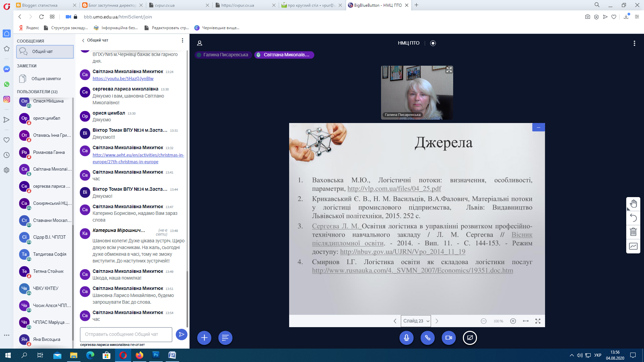Zoom in on the presentation slide

coord(513,321)
